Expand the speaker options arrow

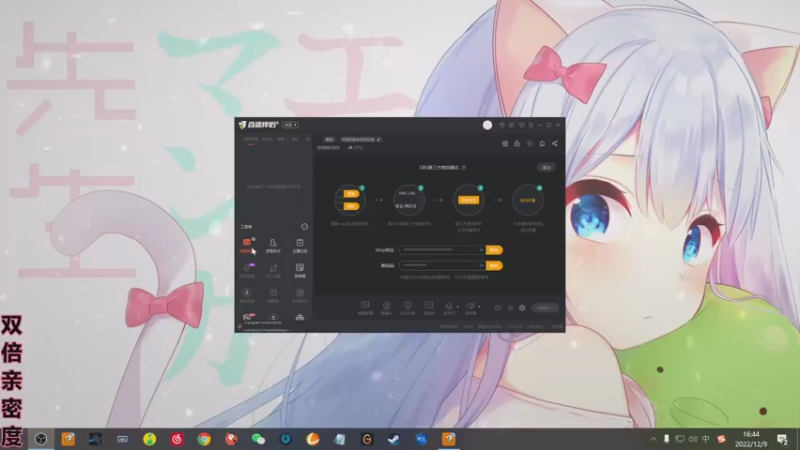pyautogui.click(x=479, y=307)
